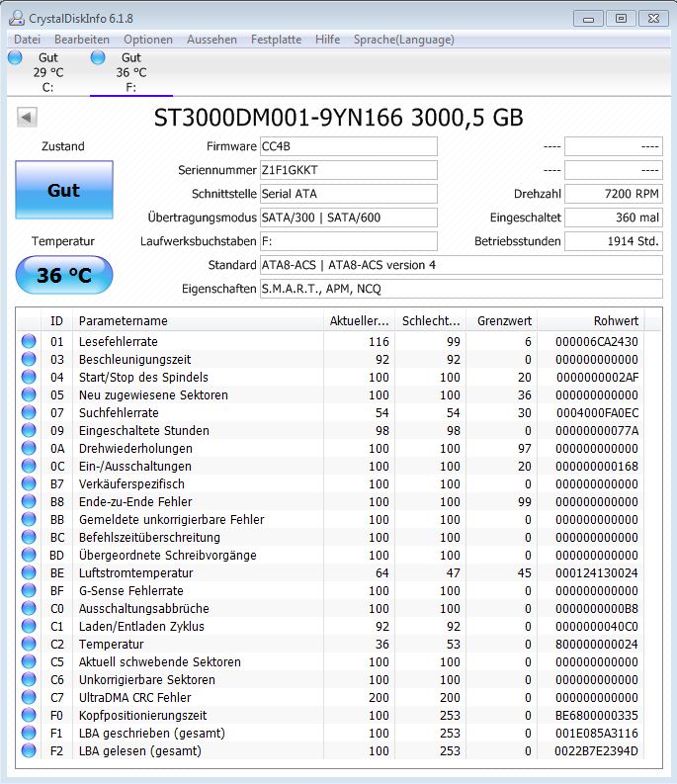Viewport: 677px width, 784px height.
Task: Click the Parametername column header
Action: [x=199, y=321]
